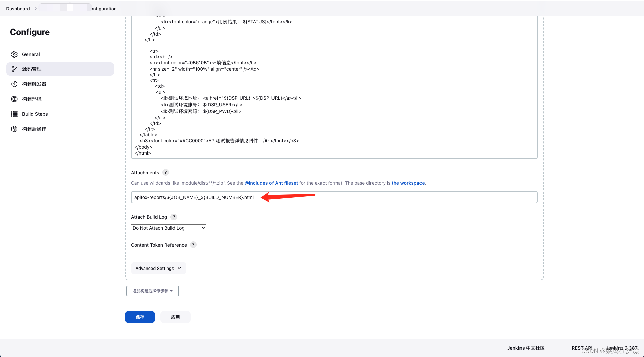This screenshot has height=357, width=644.
Task: Select the 构建后操作 package icon
Action: click(x=14, y=129)
